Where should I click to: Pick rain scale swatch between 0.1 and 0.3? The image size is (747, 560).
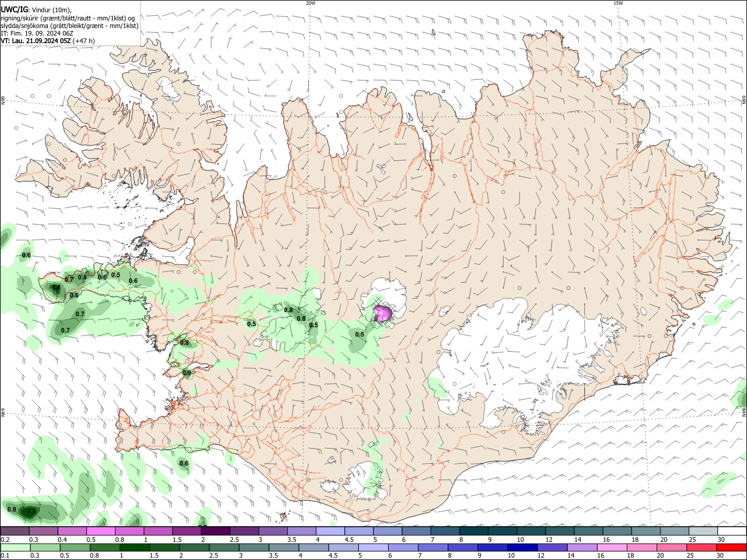pyautogui.click(x=15, y=547)
